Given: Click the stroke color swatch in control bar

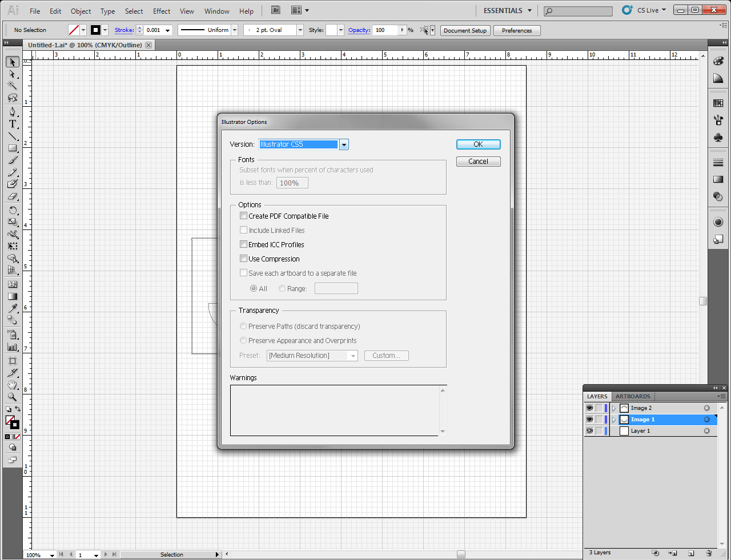Looking at the screenshot, I should [x=95, y=30].
